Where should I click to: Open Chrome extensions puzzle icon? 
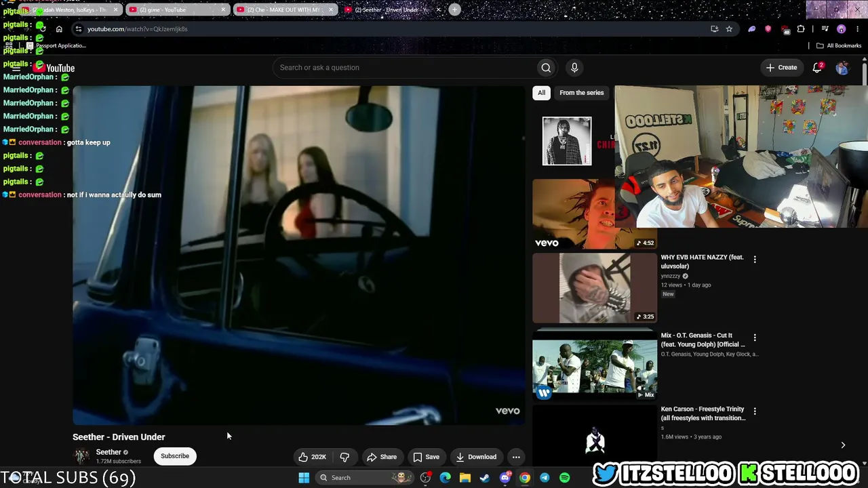click(x=801, y=29)
